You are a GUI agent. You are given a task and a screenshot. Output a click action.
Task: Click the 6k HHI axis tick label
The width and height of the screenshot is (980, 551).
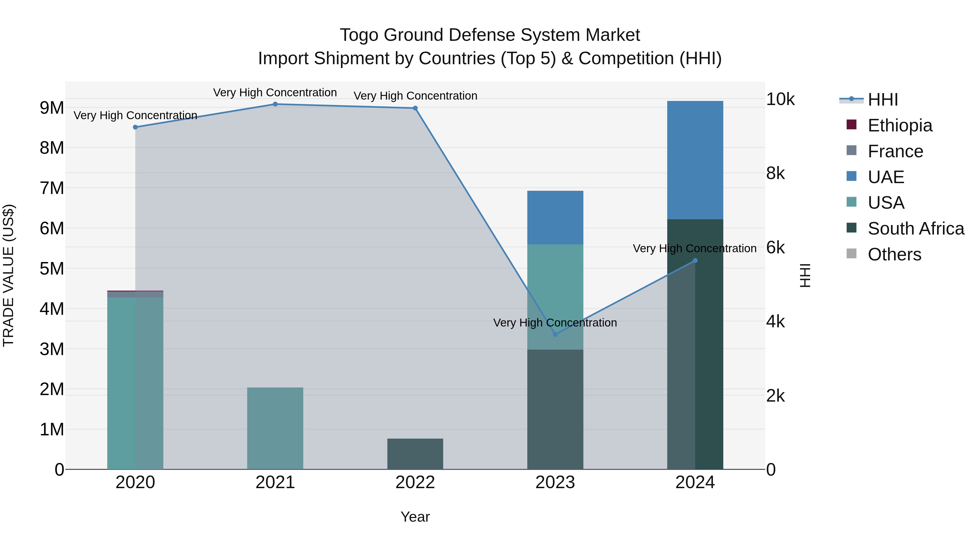[x=775, y=248]
